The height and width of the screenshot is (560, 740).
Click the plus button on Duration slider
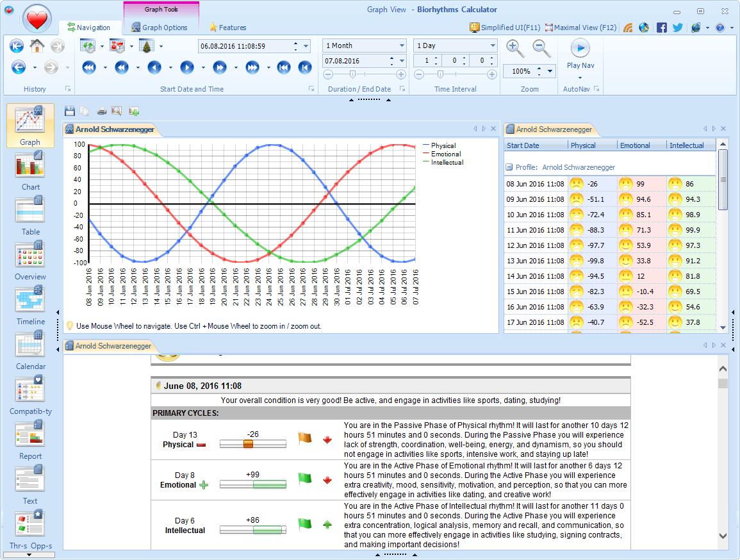pyautogui.click(x=400, y=74)
